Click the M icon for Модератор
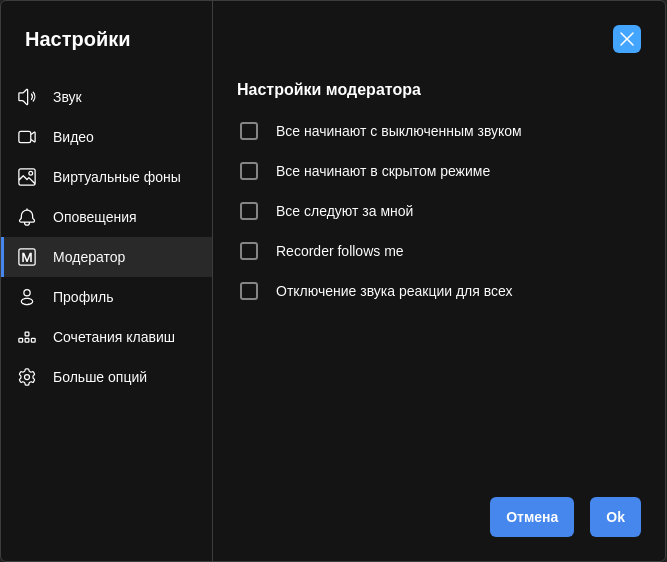 pyautogui.click(x=27, y=257)
